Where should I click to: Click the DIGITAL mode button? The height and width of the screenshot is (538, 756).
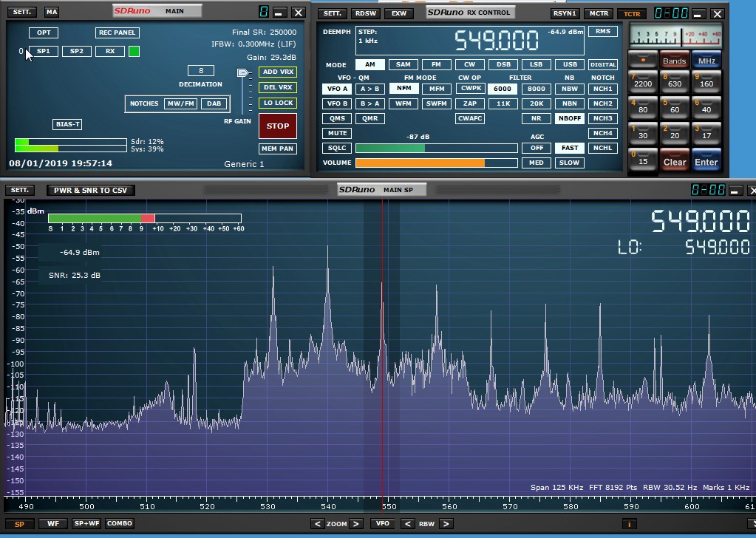pos(603,64)
